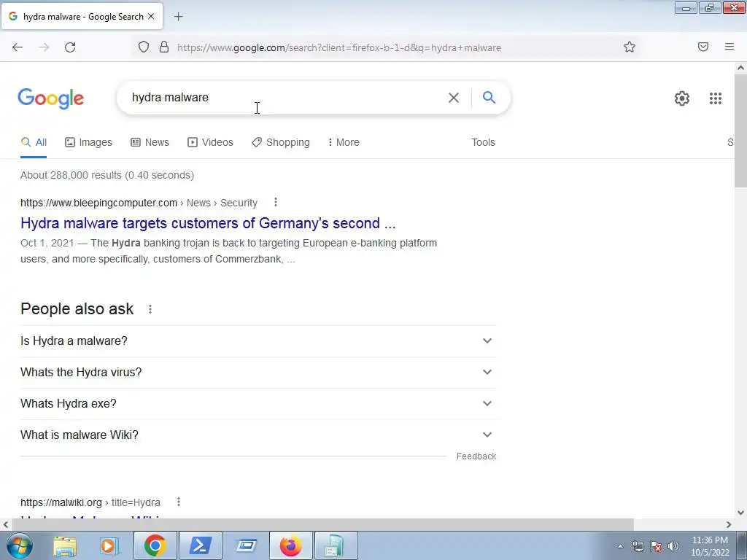The width and height of the screenshot is (747, 560).
Task: Expand 'Is Hydra a malware?' question
Action: coord(258,341)
